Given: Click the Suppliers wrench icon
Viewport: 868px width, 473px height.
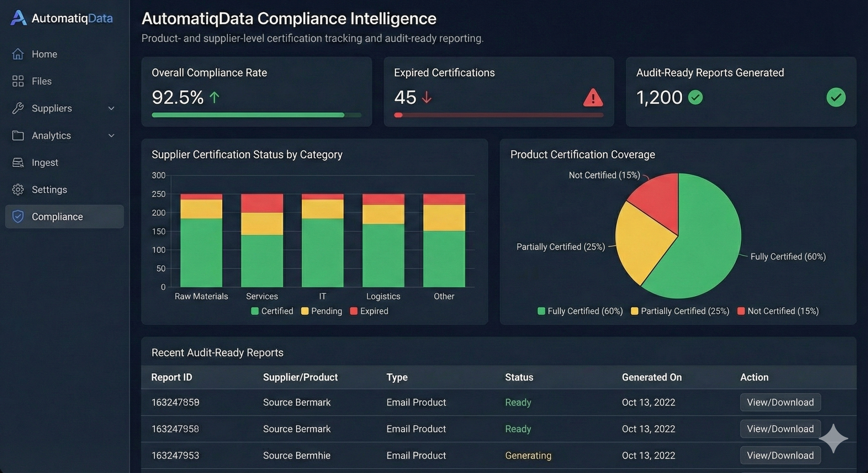Looking at the screenshot, I should pyautogui.click(x=18, y=108).
